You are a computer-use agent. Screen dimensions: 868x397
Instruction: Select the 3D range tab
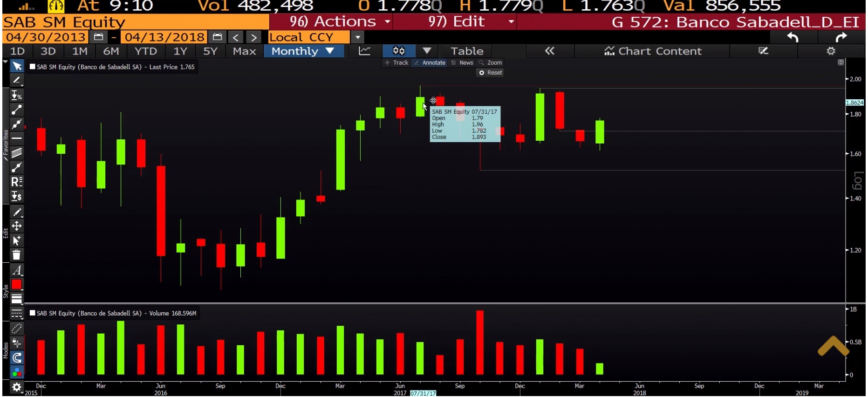[48, 51]
